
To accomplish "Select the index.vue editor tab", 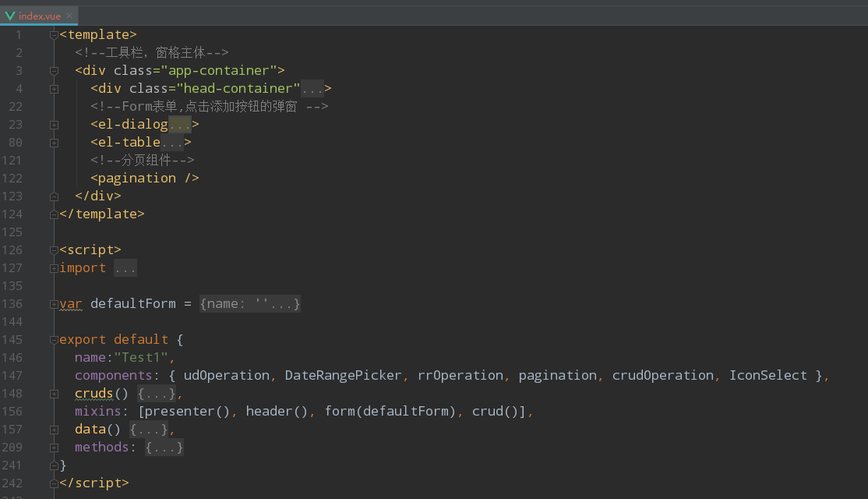I will coord(39,16).
